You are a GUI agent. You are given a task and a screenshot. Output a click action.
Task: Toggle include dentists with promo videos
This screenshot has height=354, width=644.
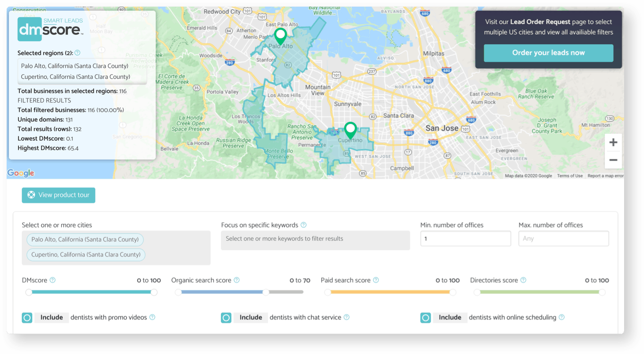click(27, 318)
